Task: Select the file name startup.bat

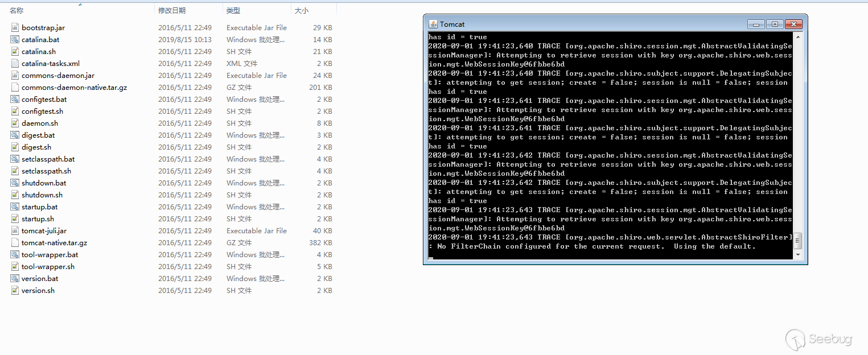Action: (39, 207)
